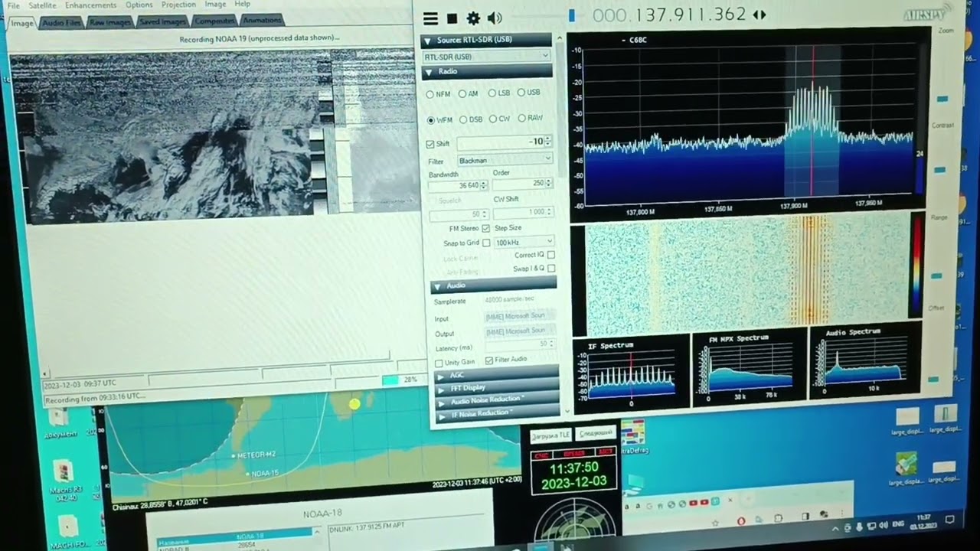Open the Satellite menu in WXtoImg
980x551 pixels.
coord(43,5)
